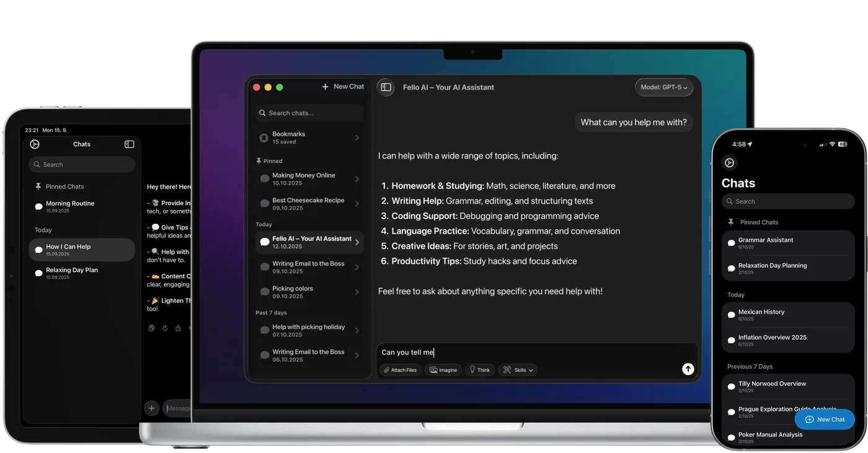Viewport: 868px width, 453px height.
Task: Select Fello AI – Your AI Assistant chat row
Action: tap(309, 242)
